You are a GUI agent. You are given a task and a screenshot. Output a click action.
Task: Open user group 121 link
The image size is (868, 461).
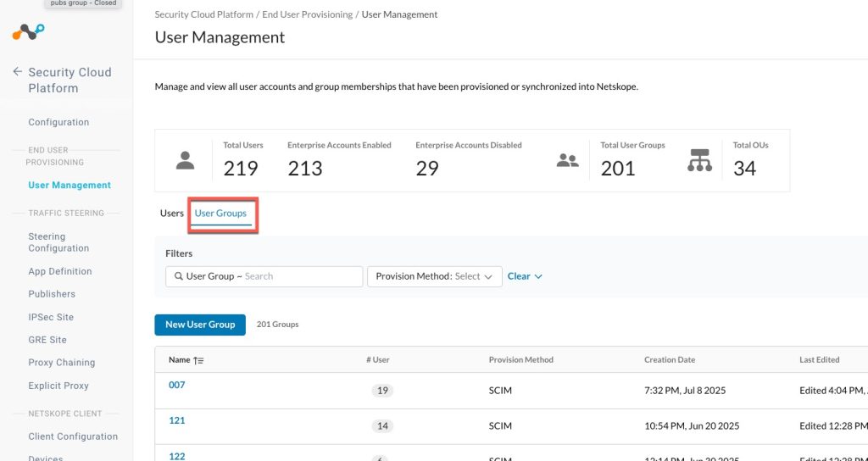coord(176,420)
